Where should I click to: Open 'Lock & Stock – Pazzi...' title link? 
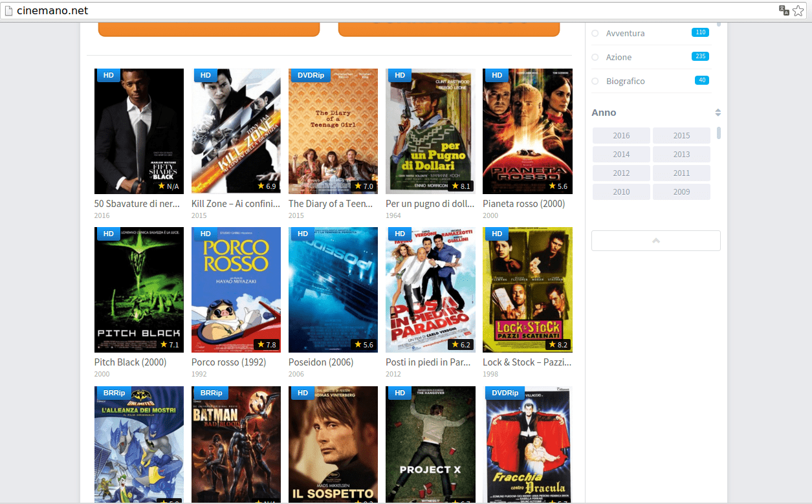(527, 362)
